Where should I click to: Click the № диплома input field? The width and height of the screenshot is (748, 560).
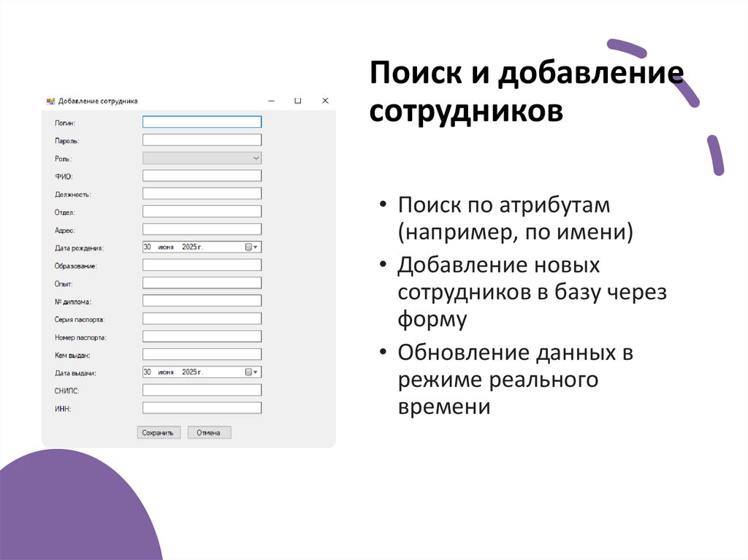point(202,301)
